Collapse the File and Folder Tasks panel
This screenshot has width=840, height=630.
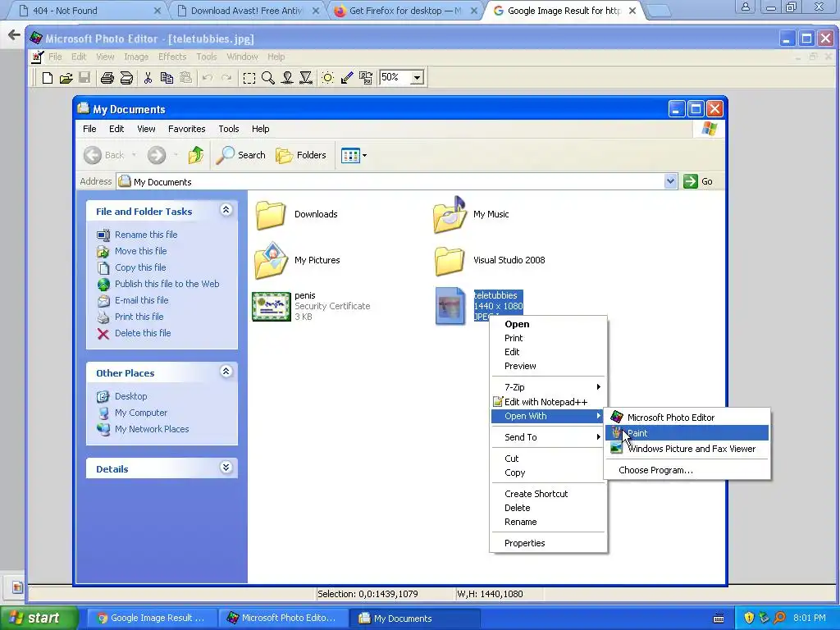[226, 210]
